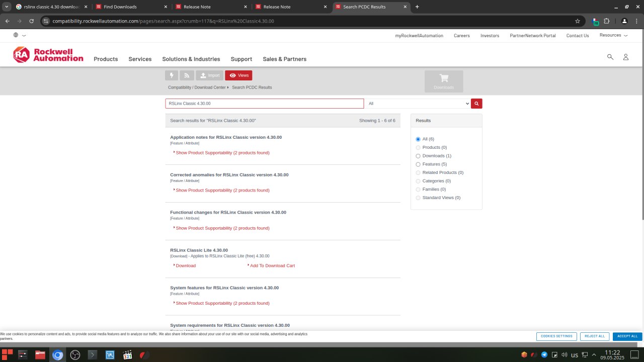Click Accept All cookies button
Image resolution: width=644 pixels, height=362 pixels.
point(627,336)
